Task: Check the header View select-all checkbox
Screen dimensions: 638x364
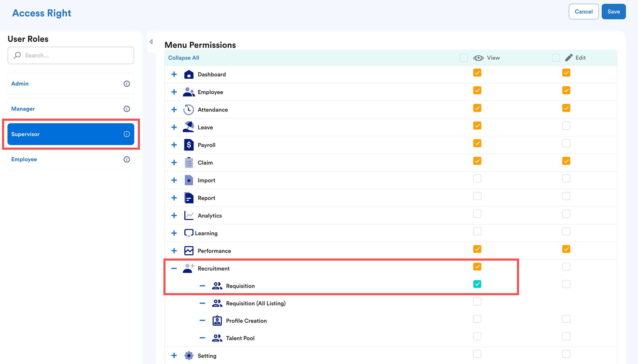Action: click(464, 58)
